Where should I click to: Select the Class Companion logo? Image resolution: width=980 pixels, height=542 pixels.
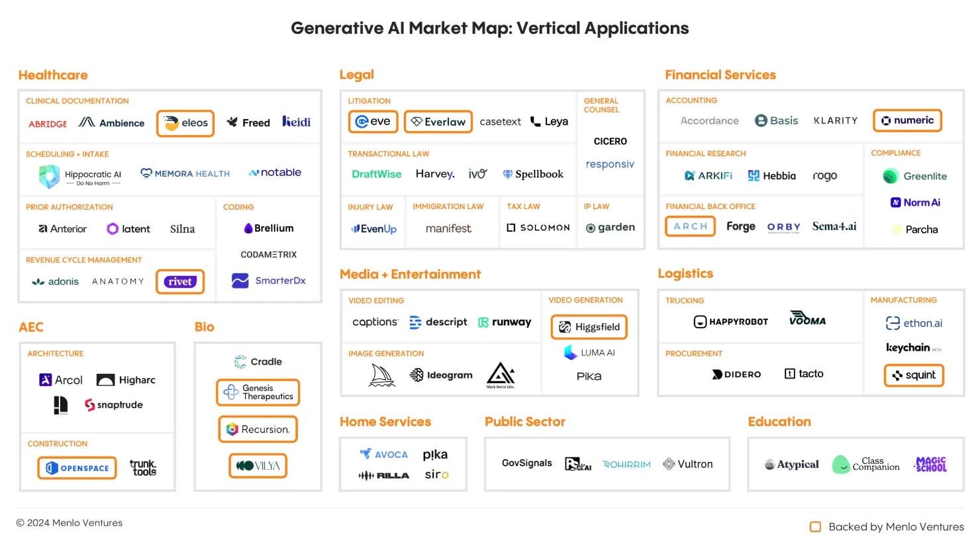(866, 464)
